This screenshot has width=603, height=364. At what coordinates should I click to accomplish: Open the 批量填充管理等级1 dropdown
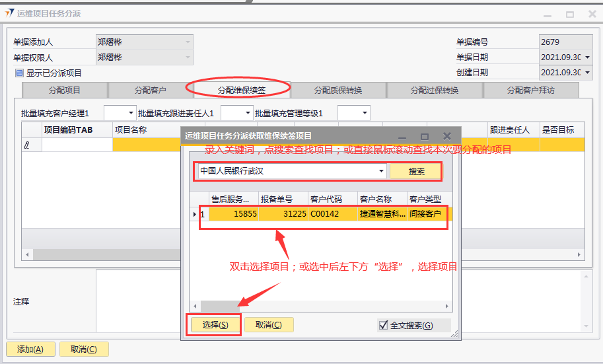click(x=363, y=114)
